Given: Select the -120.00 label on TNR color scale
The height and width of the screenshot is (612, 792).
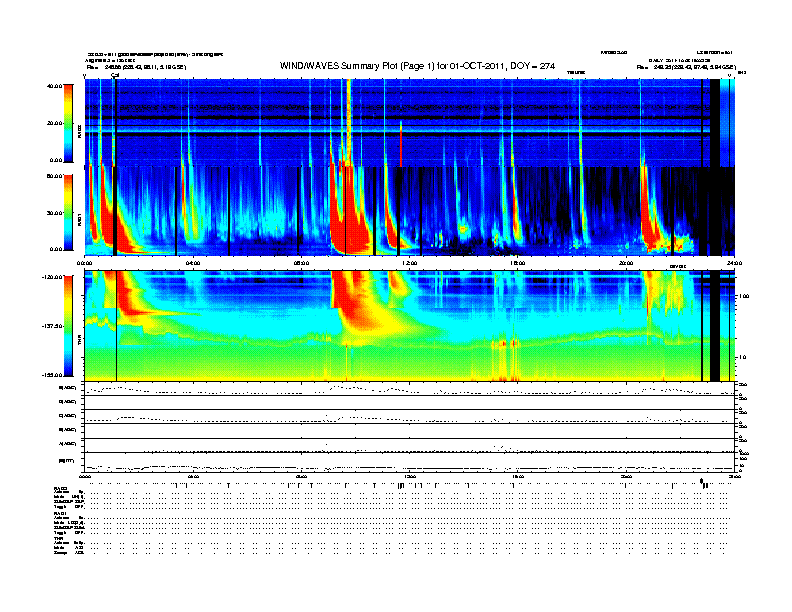Looking at the screenshot, I should 53,277.
